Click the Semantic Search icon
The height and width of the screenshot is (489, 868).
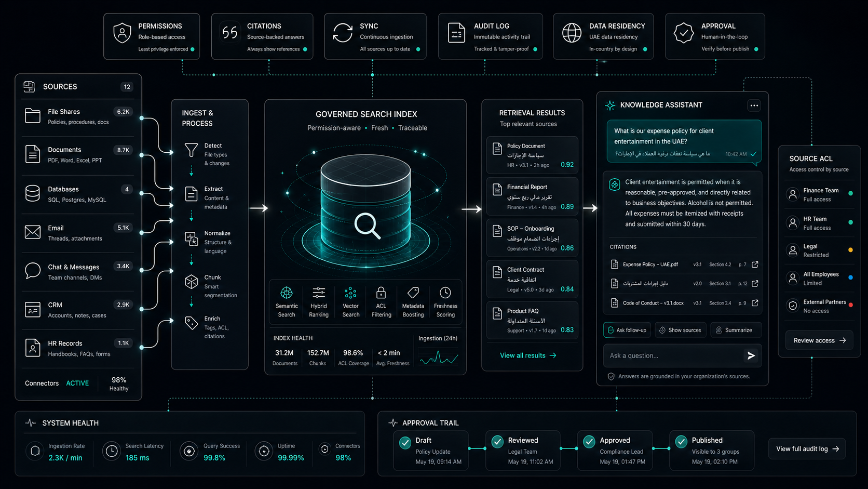pyautogui.click(x=287, y=293)
